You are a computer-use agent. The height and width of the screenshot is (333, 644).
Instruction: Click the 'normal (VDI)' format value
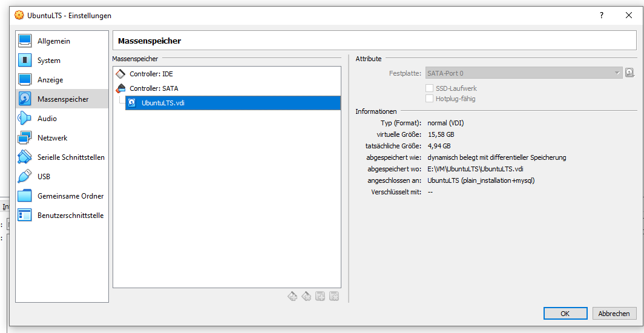(x=445, y=123)
